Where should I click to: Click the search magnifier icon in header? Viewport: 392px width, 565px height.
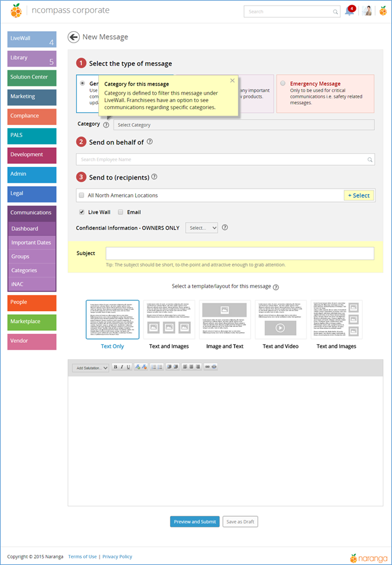tap(335, 12)
